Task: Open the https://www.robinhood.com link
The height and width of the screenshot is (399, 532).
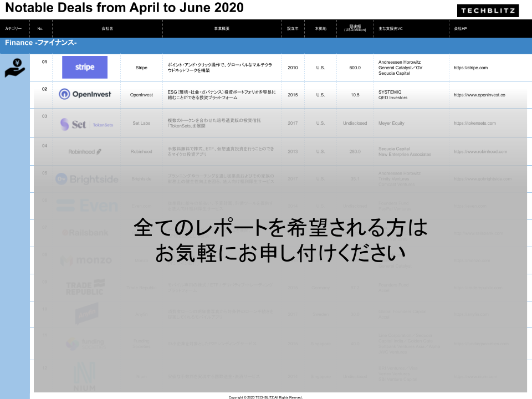Action: tap(480, 152)
